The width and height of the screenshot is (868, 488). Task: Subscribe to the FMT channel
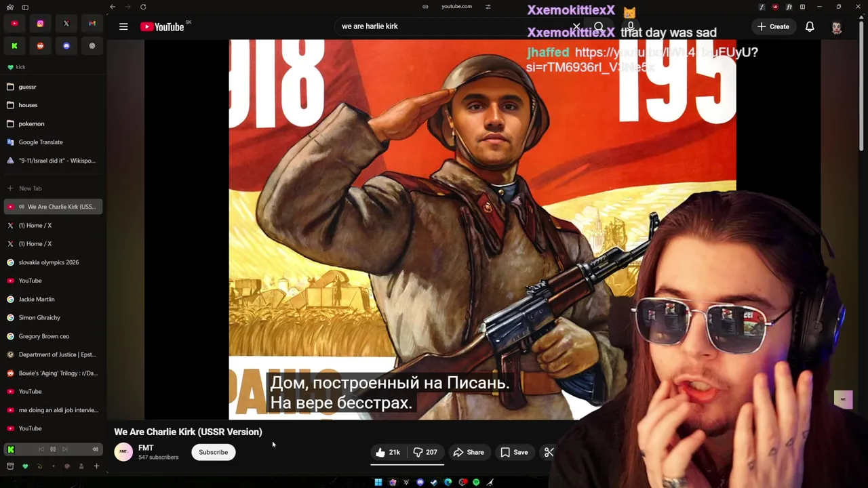213,452
